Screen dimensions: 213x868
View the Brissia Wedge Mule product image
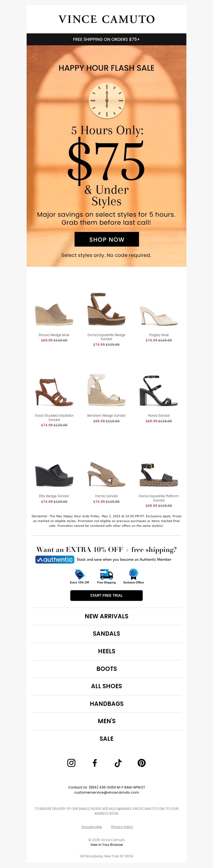(x=54, y=314)
